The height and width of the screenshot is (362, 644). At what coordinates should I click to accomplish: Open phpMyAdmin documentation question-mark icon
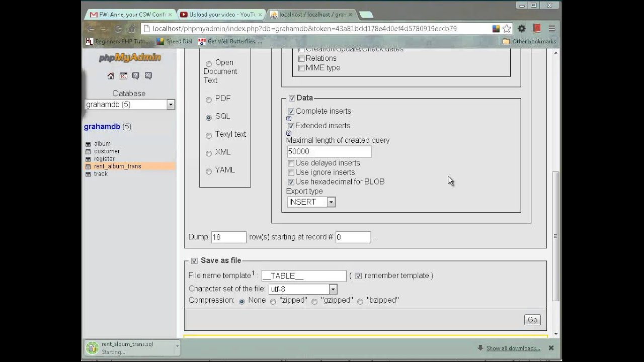click(136, 76)
